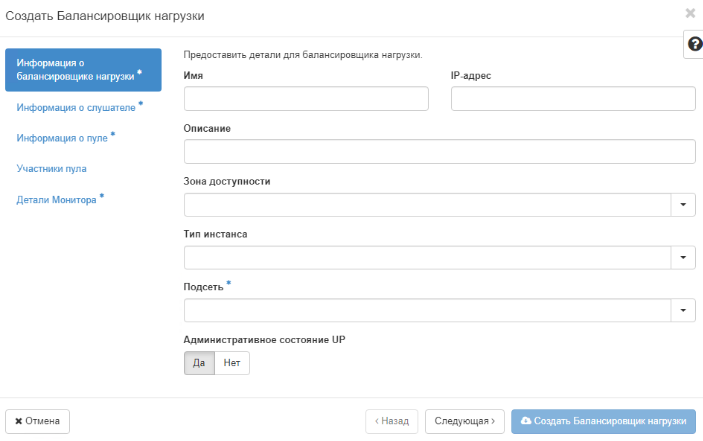Open the 'Информация о пуле' tab
703x441 pixels.
62,138
